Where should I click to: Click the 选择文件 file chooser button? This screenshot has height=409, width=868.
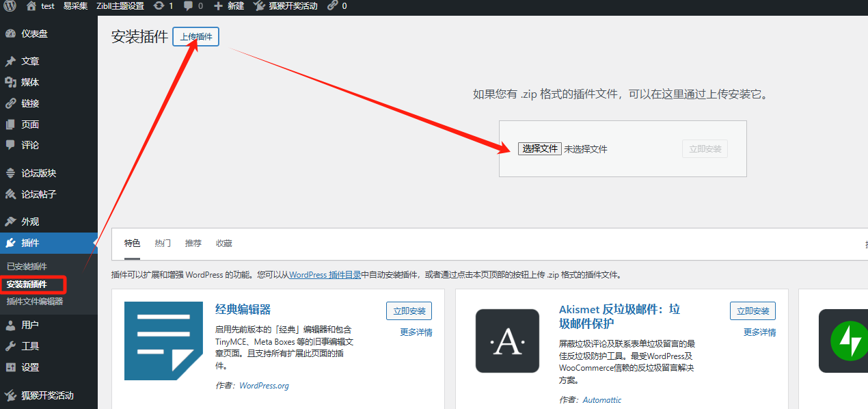[539, 148]
